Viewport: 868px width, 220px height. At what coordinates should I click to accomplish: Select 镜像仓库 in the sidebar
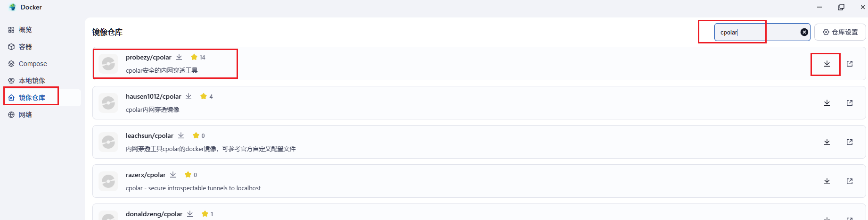pos(32,98)
